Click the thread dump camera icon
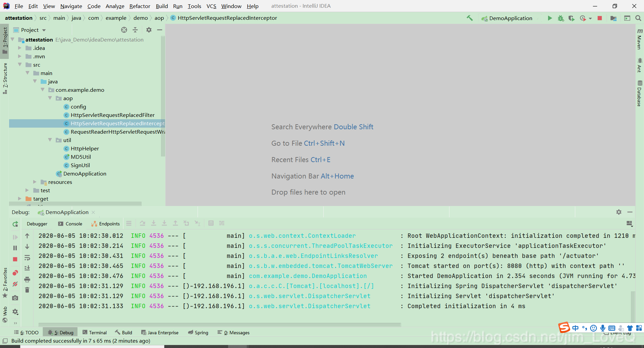This screenshot has height=348, width=644. coord(15,298)
